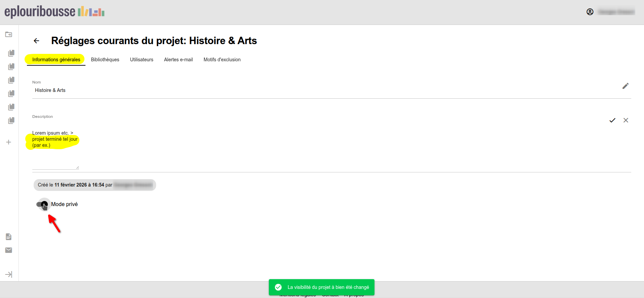Expand sidebar using the arrow-to-bar icon

[9, 274]
